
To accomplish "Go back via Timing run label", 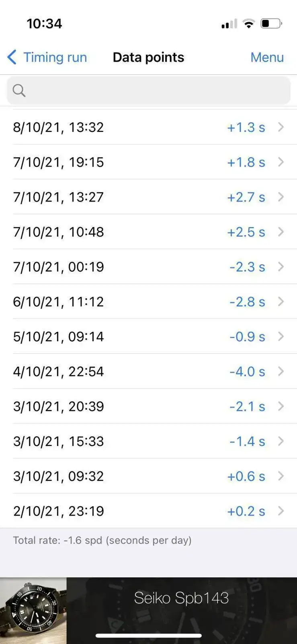I will (55, 57).
